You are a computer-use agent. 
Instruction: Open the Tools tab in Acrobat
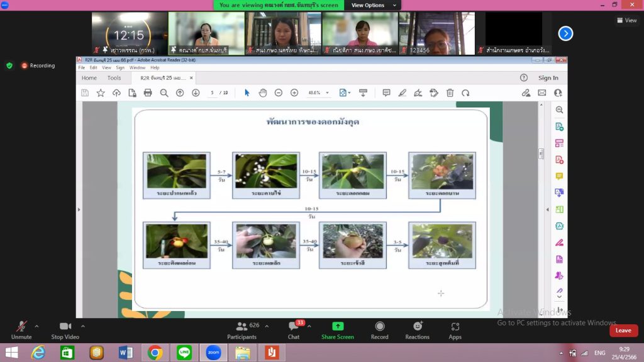pyautogui.click(x=114, y=78)
